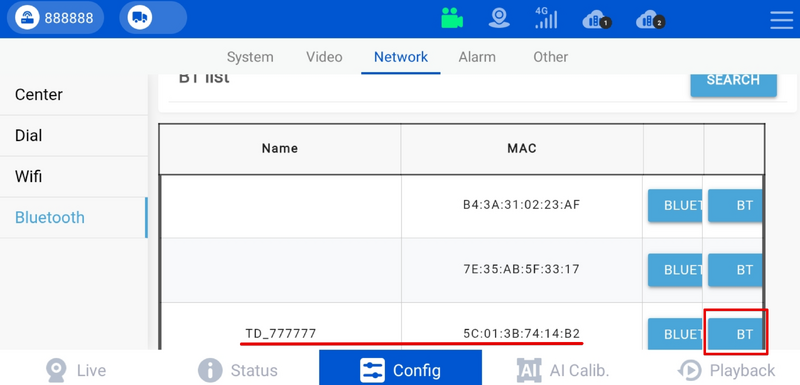Image resolution: width=800 pixels, height=385 pixels.
Task: Click BLUET button for TD_777777
Action: 675,334
